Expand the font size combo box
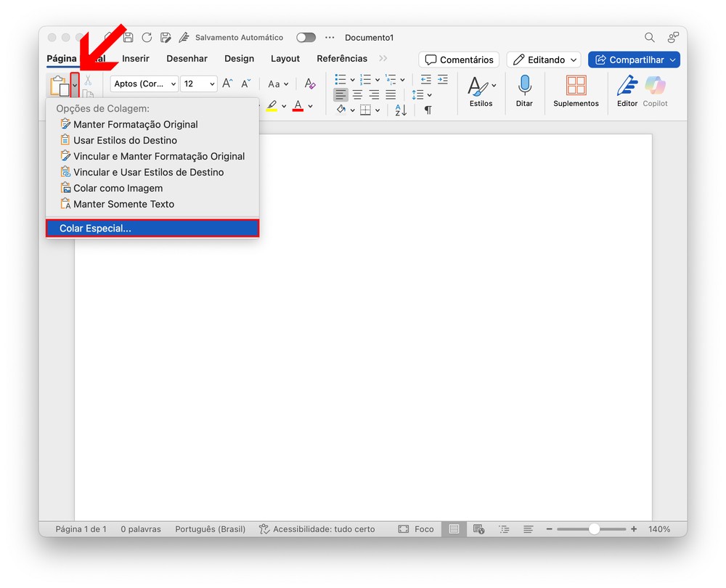The image size is (726, 588). [212, 84]
